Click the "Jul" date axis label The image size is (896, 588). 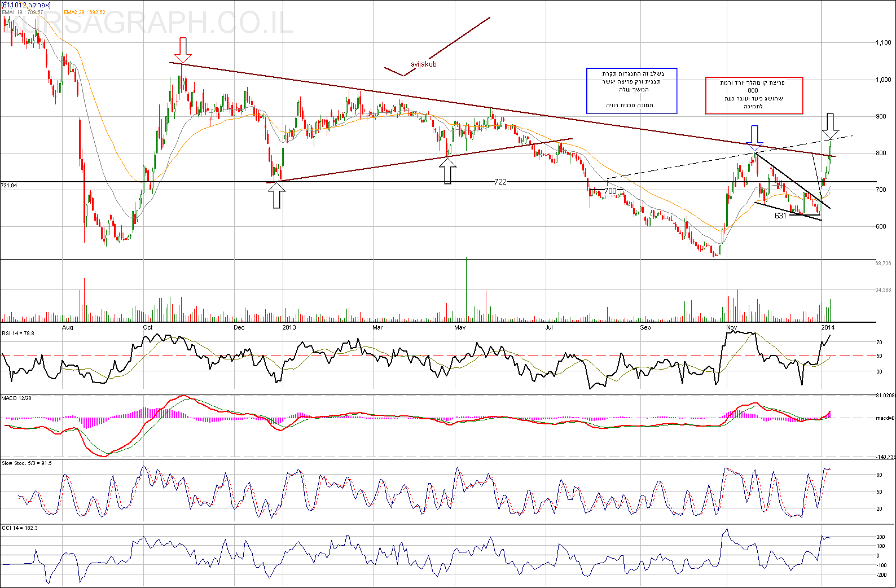coord(549,327)
